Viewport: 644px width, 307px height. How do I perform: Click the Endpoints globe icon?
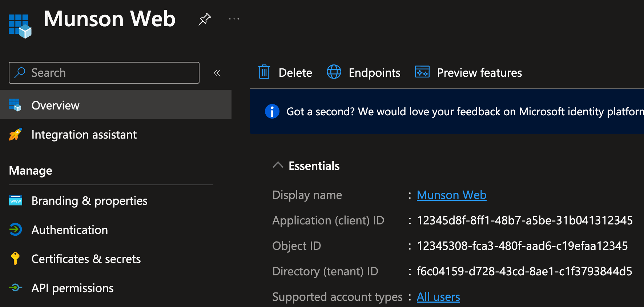tap(334, 72)
